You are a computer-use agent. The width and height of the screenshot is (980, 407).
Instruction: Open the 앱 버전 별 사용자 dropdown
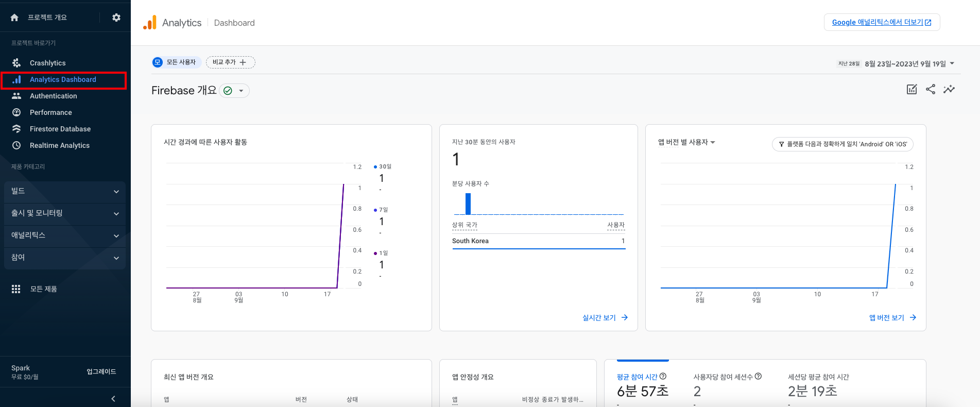click(x=686, y=142)
